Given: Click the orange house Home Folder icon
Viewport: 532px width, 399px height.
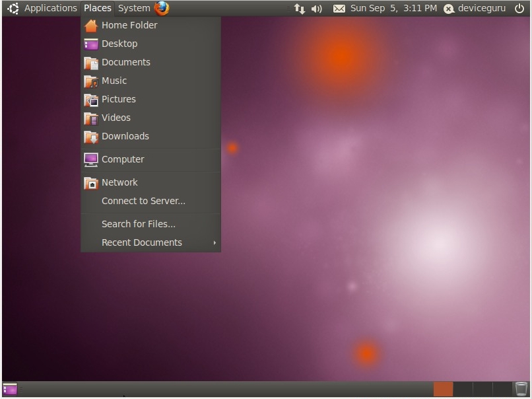Looking at the screenshot, I should click(91, 26).
